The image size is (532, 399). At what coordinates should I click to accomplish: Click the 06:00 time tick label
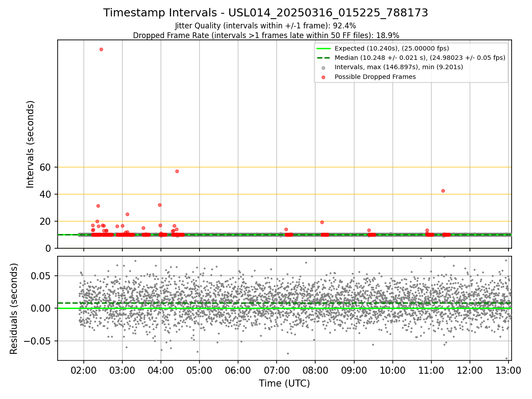point(238,370)
